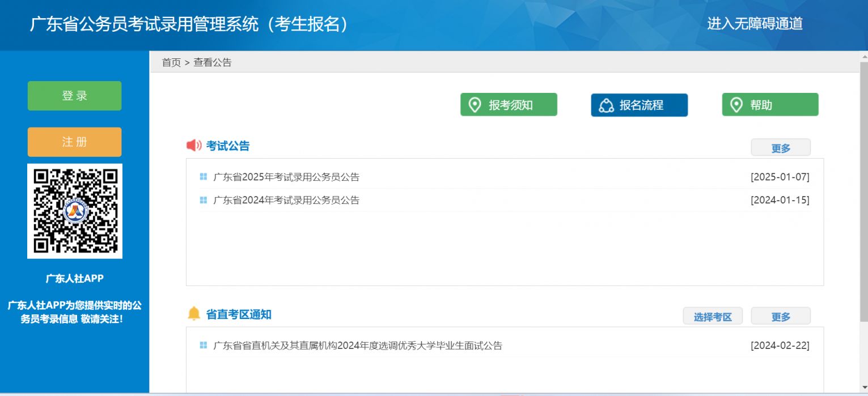Image resolution: width=868 pixels, height=396 pixels.
Task: Click the yellow bell icon beside 省直考区通知
Action: [x=194, y=313]
